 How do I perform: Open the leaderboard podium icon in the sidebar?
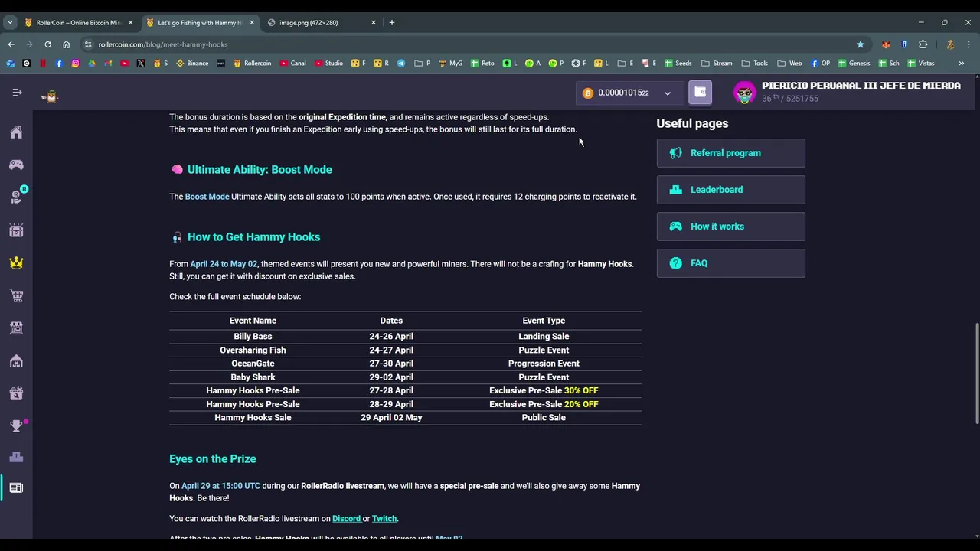click(x=16, y=458)
